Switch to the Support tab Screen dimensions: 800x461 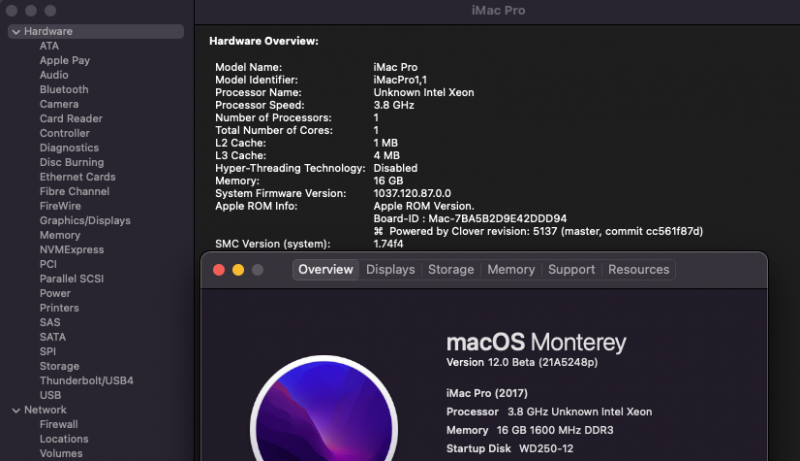pyautogui.click(x=571, y=269)
